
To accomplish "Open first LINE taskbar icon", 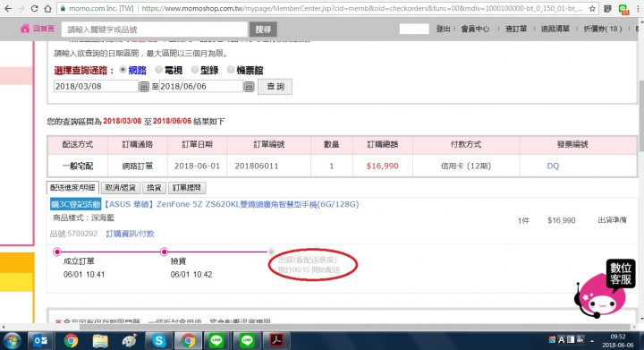I will click(x=216, y=340).
